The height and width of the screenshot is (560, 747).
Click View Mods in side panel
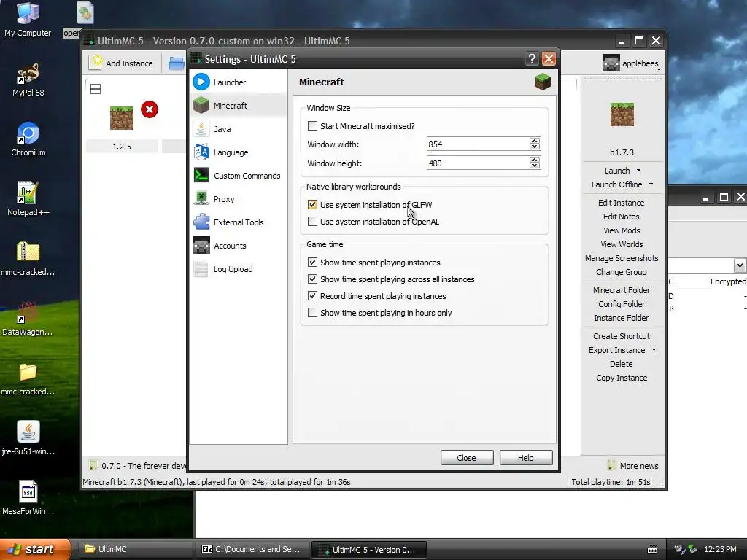[x=622, y=230]
